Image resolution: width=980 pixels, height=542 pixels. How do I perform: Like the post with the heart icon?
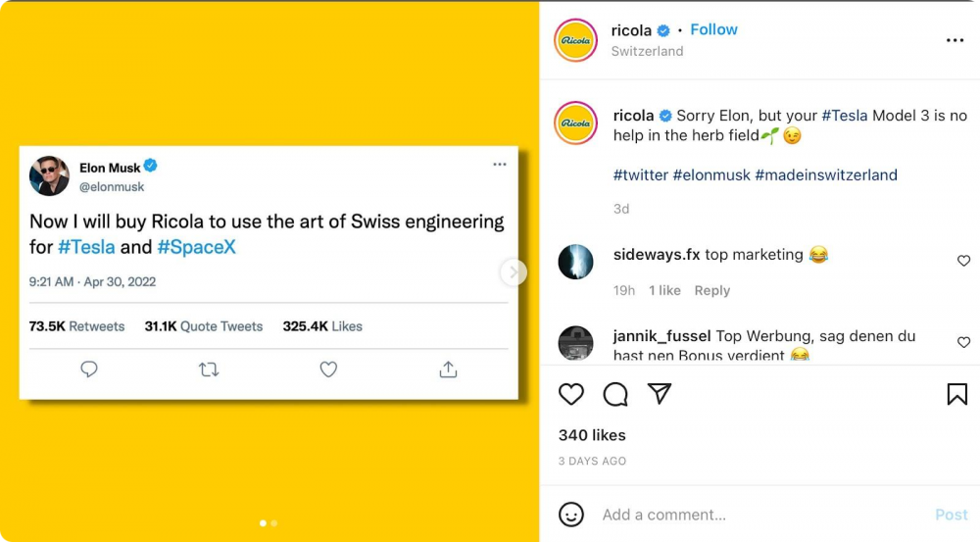pyautogui.click(x=570, y=394)
